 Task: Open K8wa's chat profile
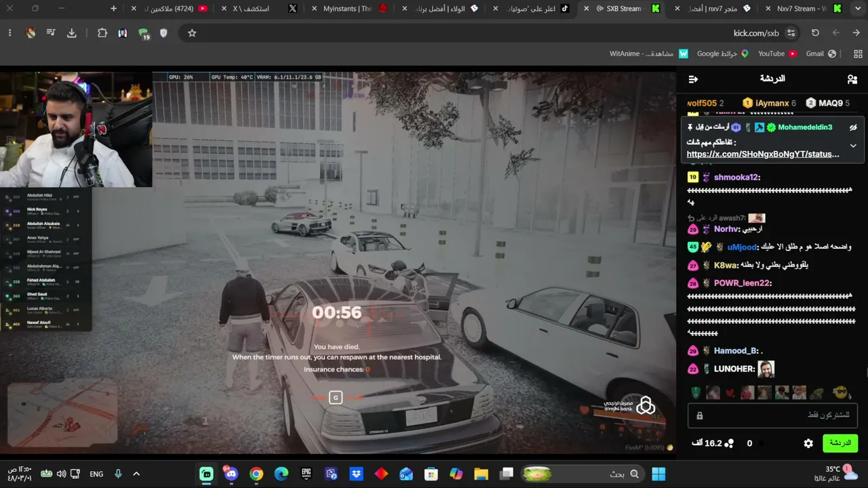(x=725, y=265)
